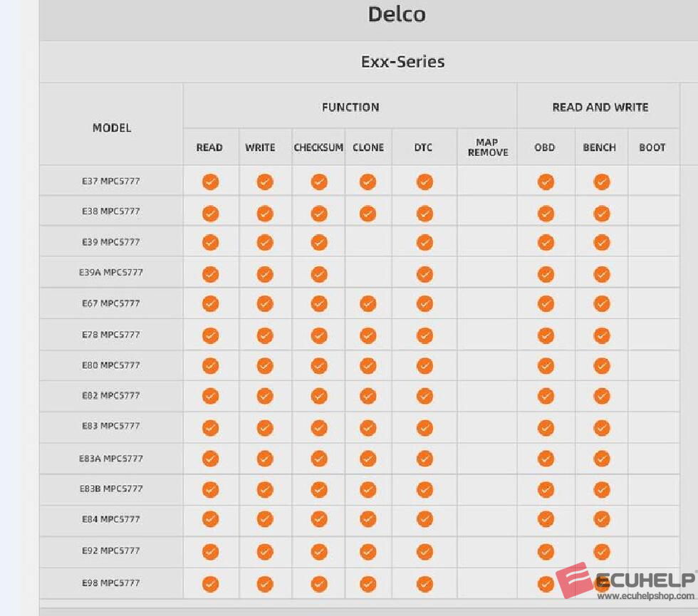Click the DTC checkmark for E39 MPC5777
Viewport: 698px width, 616px height.
pyautogui.click(x=424, y=243)
